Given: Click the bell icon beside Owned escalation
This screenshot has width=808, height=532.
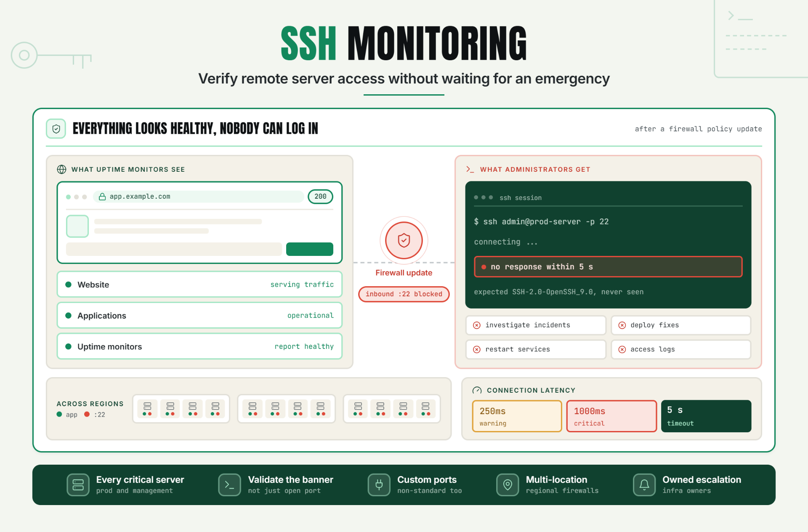Looking at the screenshot, I should pos(644,485).
